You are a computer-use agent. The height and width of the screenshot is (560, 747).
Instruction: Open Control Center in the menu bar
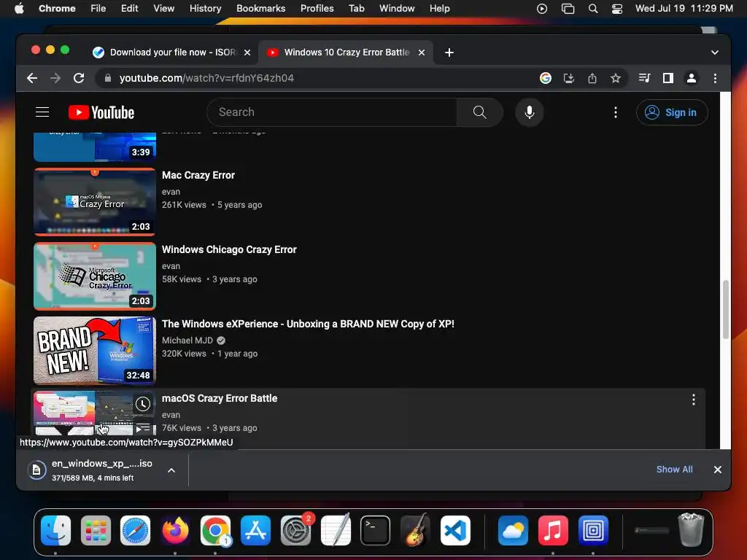point(617,9)
